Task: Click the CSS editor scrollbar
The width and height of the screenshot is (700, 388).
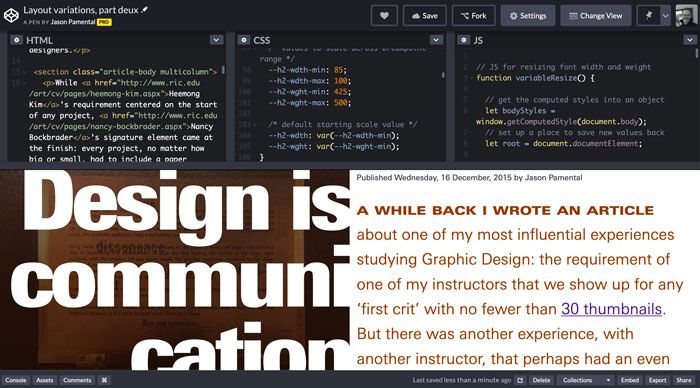Action: point(443,75)
